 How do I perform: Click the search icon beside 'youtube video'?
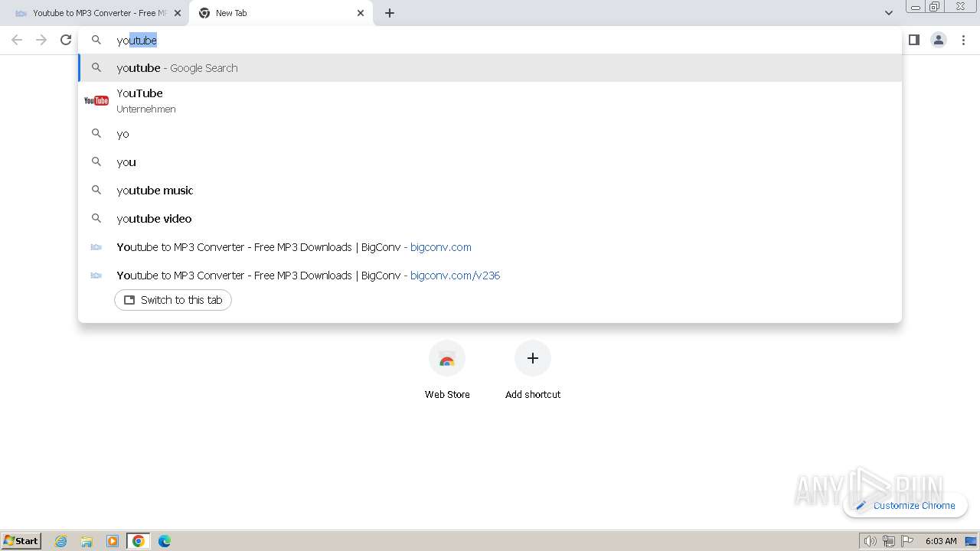[96, 218]
